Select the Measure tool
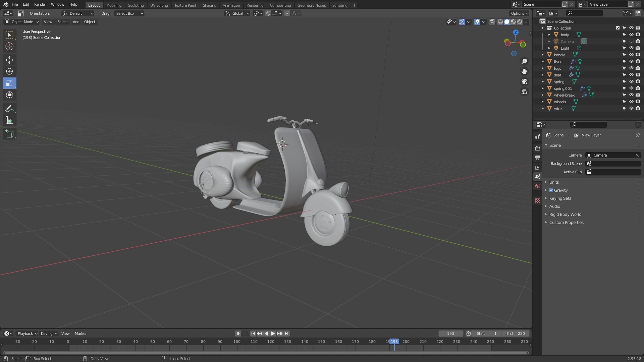The height and width of the screenshot is (362, 644). point(9,120)
